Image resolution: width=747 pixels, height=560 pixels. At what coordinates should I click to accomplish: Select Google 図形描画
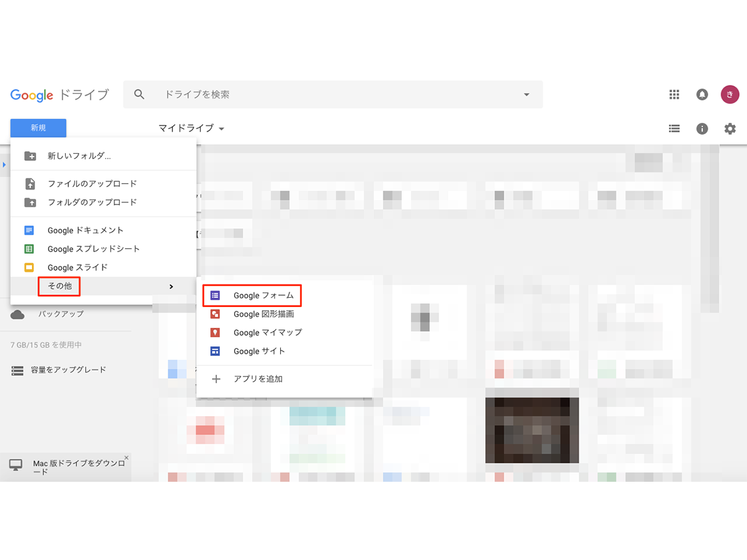(285, 314)
